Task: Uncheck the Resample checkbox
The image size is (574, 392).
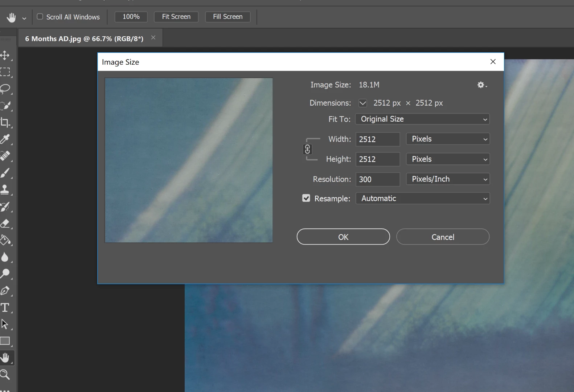Action: coord(306,198)
